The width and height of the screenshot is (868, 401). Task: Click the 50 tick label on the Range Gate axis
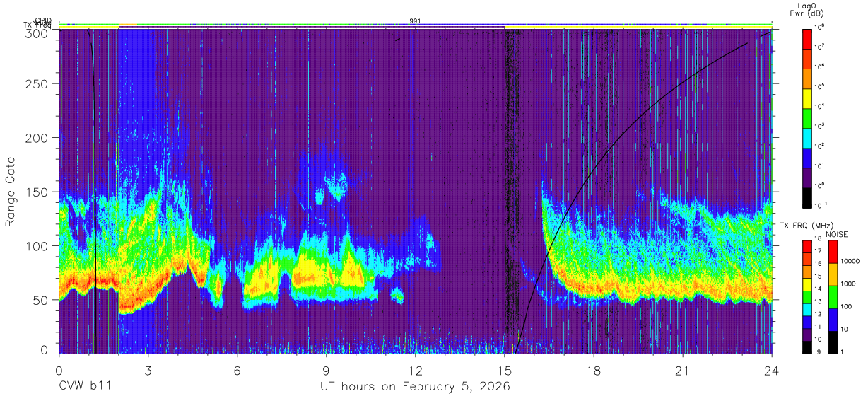42,300
